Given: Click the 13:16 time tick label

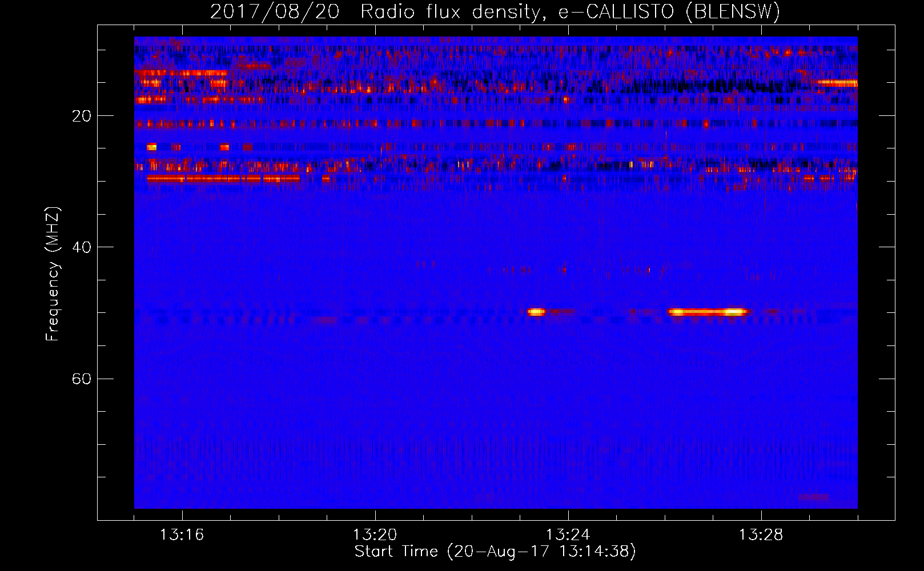Looking at the screenshot, I should pos(182,535).
